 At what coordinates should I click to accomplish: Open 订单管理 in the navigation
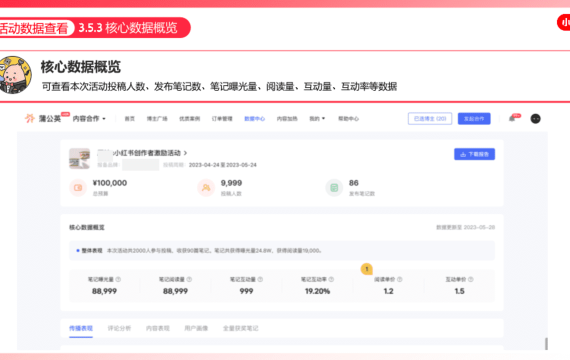pyautogui.click(x=222, y=119)
